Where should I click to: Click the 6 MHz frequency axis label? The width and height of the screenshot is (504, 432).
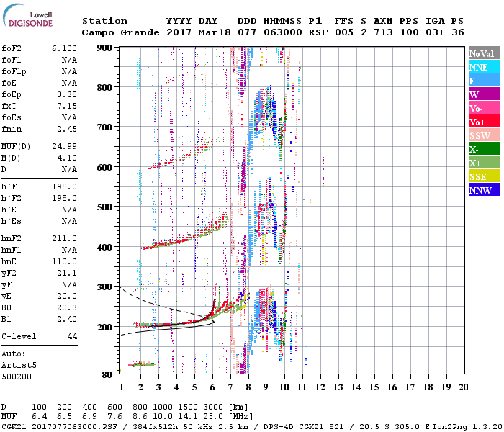(212, 387)
